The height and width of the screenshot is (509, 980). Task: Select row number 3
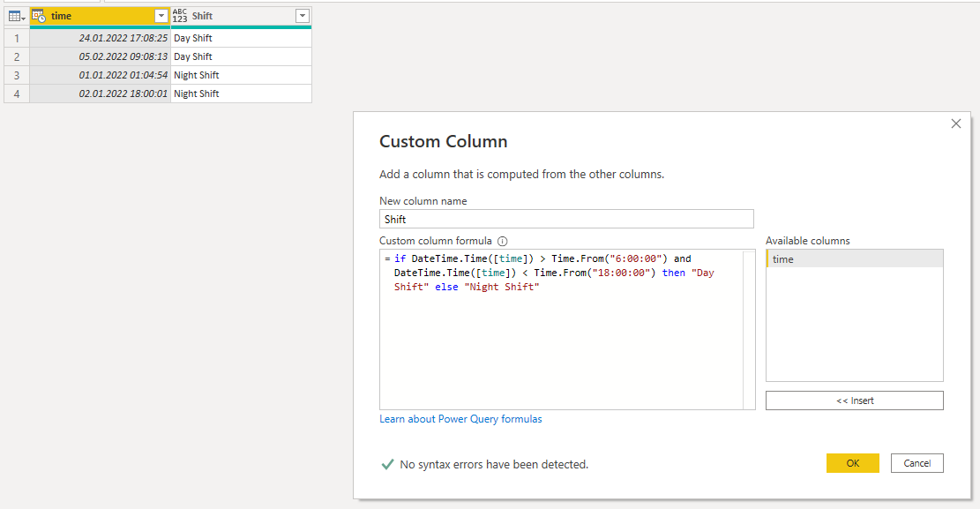(x=17, y=75)
